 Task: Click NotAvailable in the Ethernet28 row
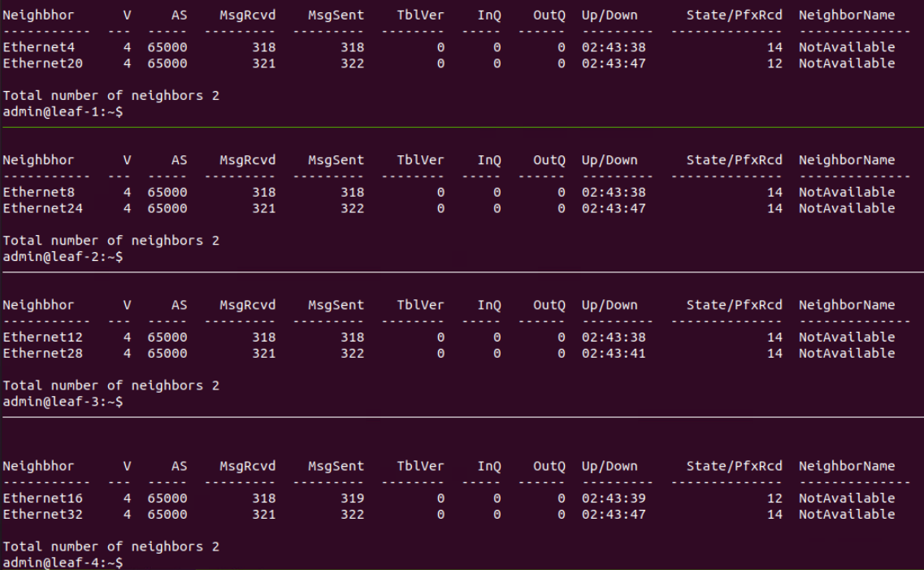click(x=847, y=353)
